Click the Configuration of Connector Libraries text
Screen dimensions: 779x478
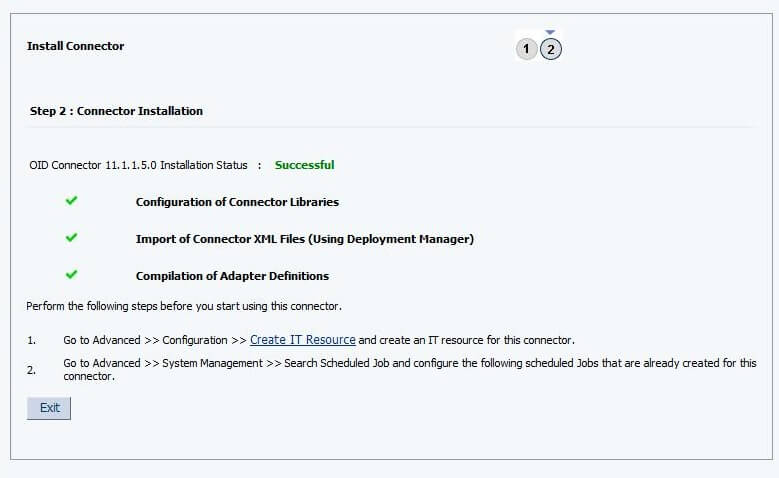(x=237, y=202)
